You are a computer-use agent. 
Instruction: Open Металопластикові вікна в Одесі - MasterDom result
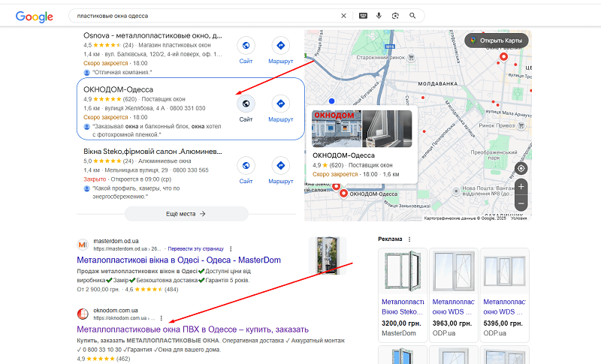point(179,260)
